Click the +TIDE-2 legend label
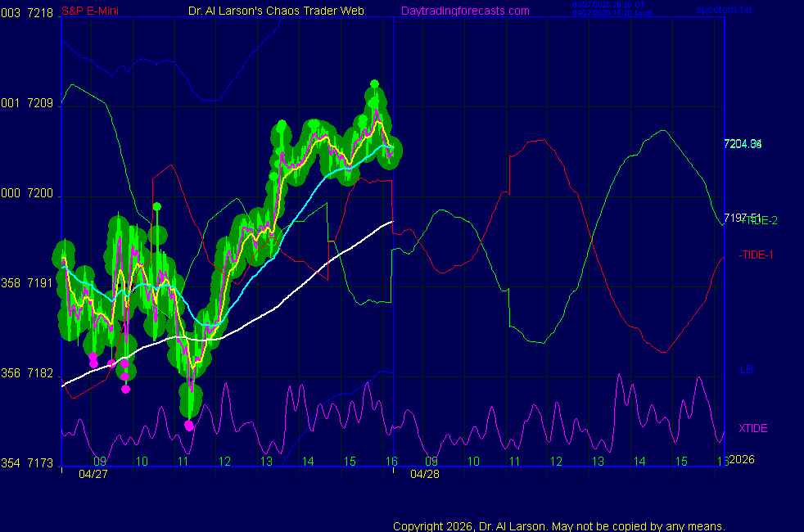The height and width of the screenshot is (532, 804). [759, 221]
